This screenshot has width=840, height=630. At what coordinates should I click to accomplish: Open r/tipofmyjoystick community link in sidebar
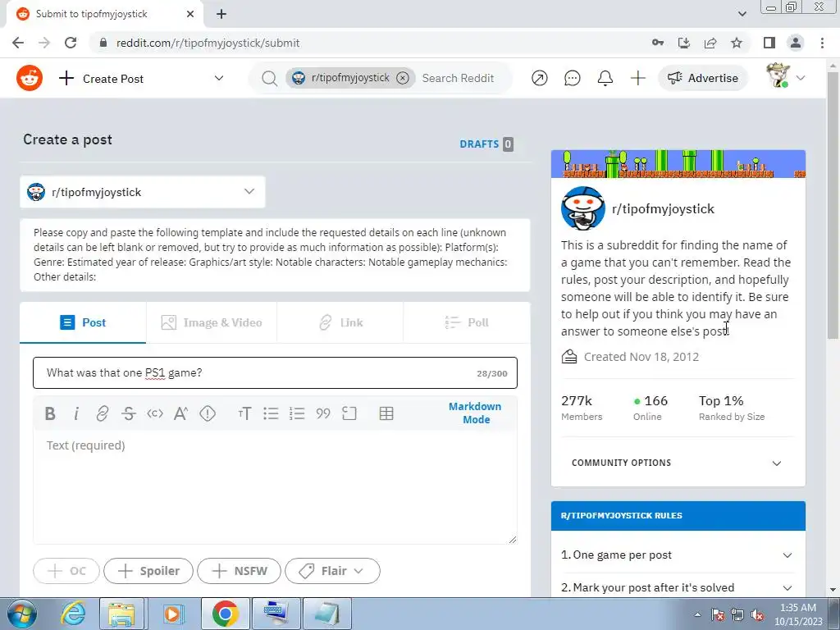pyautogui.click(x=663, y=209)
